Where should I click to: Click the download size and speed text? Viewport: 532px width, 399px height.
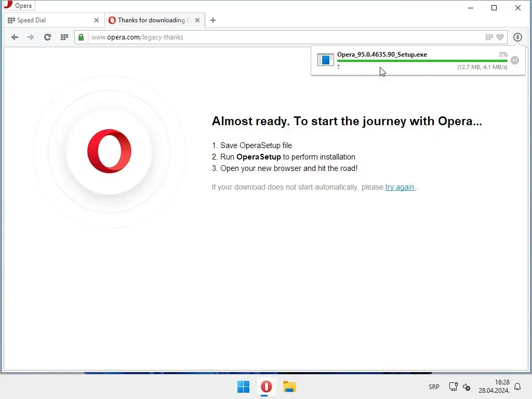482,67
